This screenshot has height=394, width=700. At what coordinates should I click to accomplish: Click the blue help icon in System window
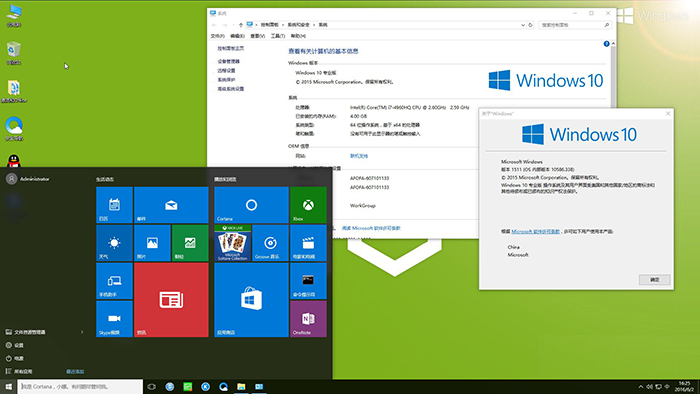tap(606, 44)
